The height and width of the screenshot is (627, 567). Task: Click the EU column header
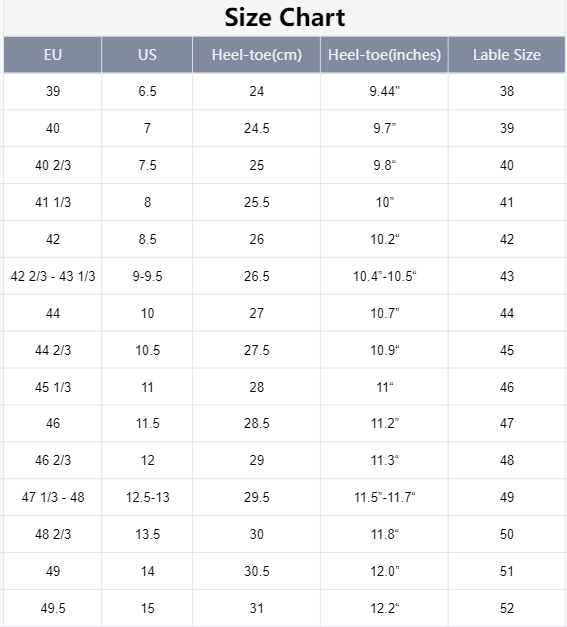click(52, 55)
